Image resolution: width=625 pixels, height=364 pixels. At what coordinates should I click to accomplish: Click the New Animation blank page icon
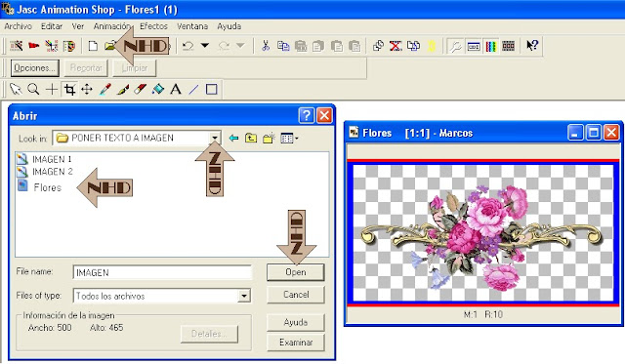tap(93, 46)
